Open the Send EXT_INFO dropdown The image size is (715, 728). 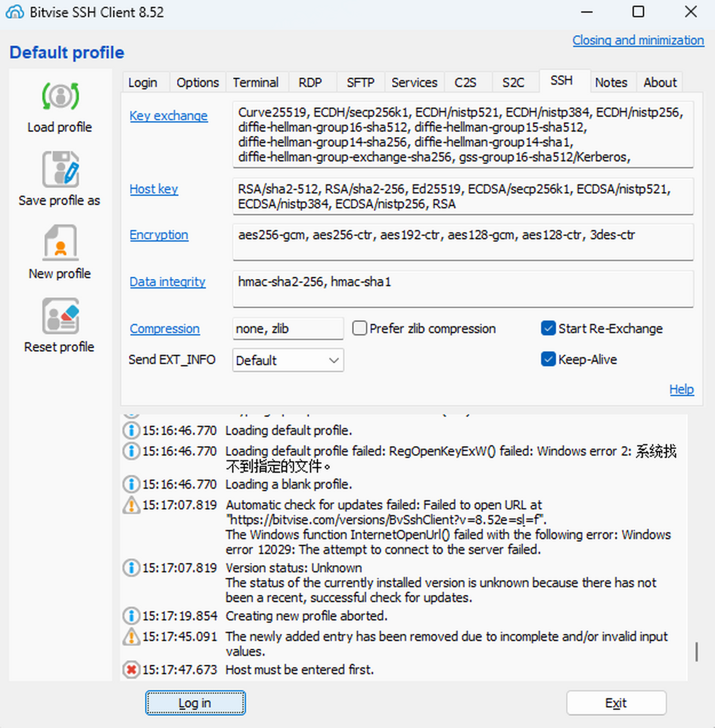tap(288, 360)
